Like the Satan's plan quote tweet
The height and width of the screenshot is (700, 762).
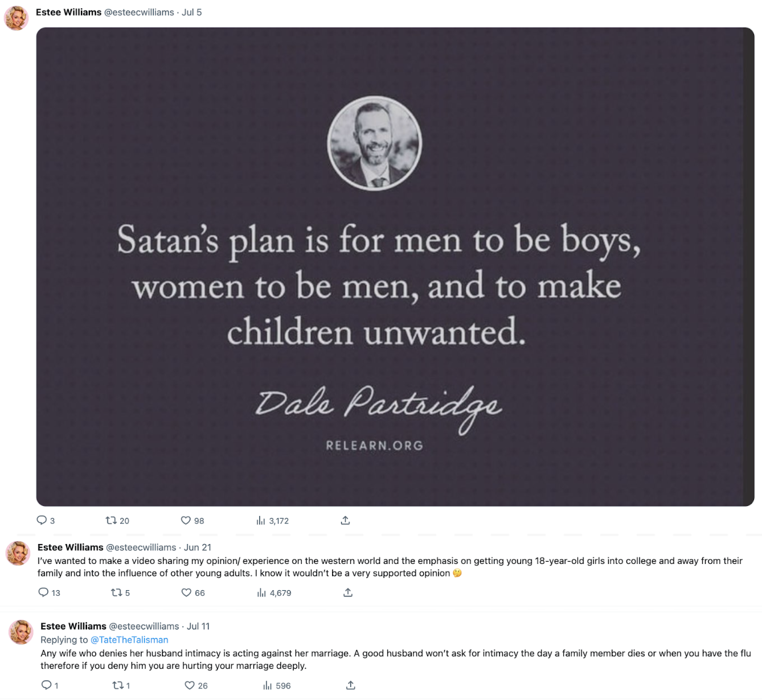point(186,520)
